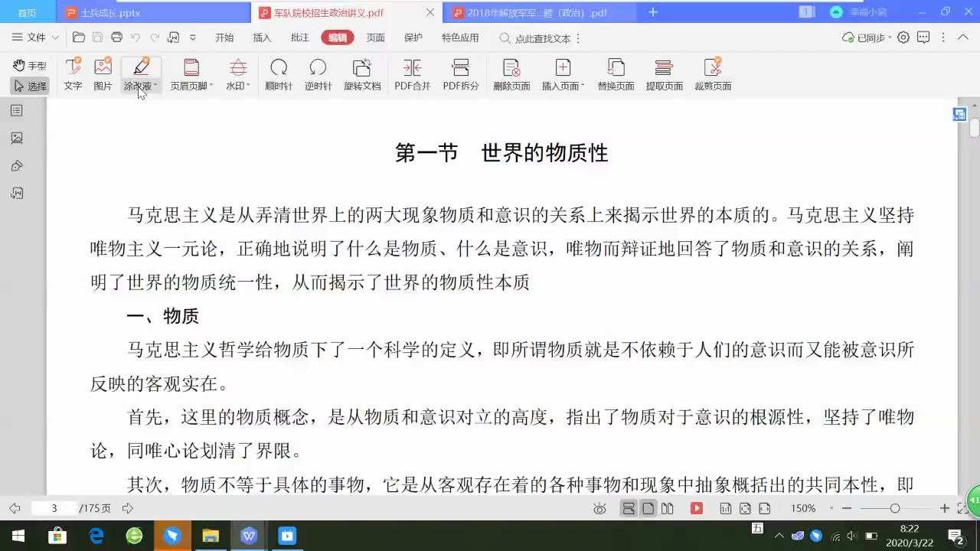This screenshot has height=551, width=980.
Task: Expand the 水印 dropdown arrow
Action: coord(248,86)
